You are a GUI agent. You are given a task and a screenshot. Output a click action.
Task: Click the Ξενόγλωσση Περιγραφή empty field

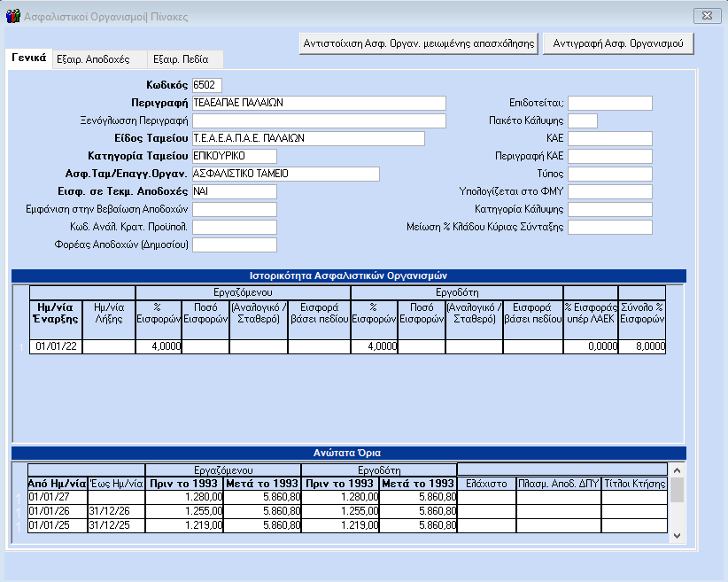319,120
